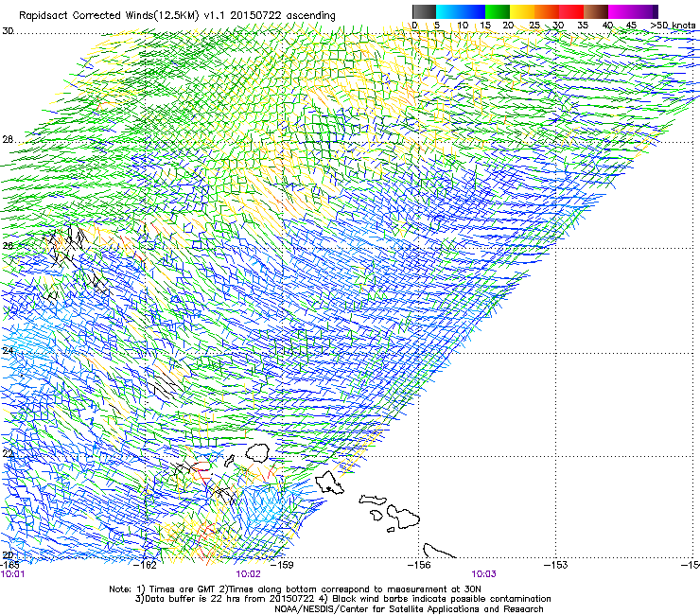Click the 'Times are GMT' note line
The image size is (700, 615).
tap(294, 589)
